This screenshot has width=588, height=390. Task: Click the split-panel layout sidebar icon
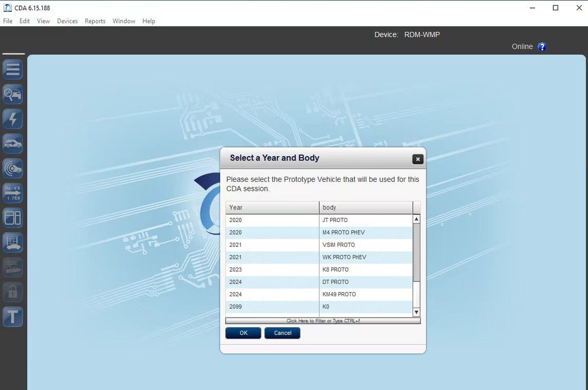tap(13, 217)
